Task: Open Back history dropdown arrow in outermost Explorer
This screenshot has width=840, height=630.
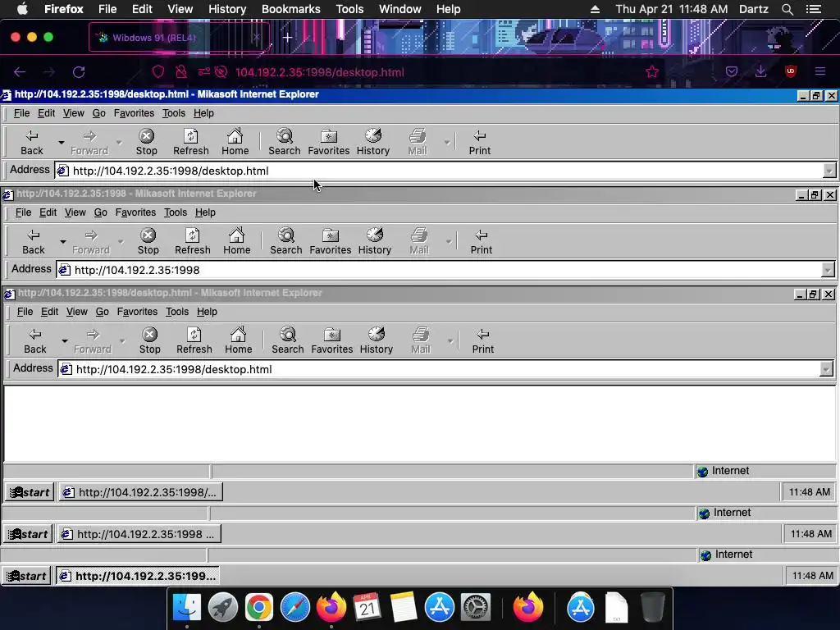Action: pyautogui.click(x=61, y=143)
